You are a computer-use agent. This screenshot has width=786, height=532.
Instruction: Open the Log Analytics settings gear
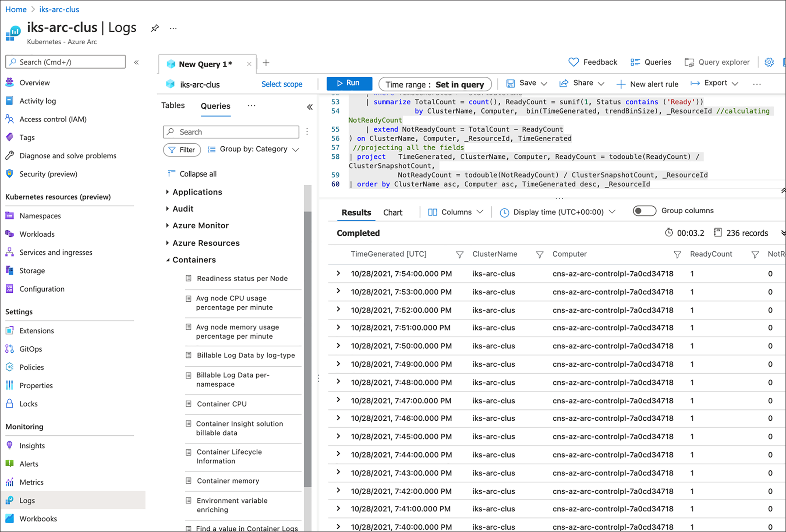pyautogui.click(x=769, y=62)
